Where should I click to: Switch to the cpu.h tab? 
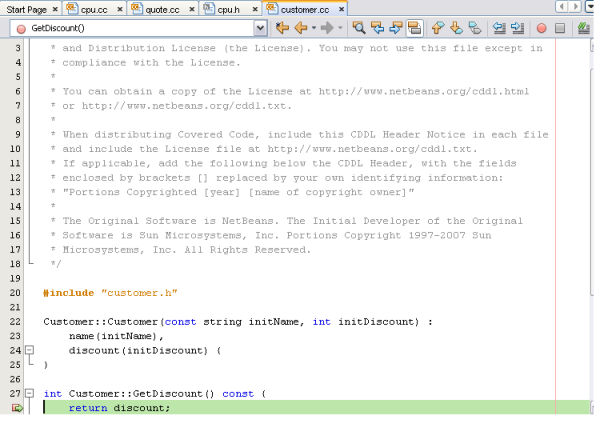228,10
